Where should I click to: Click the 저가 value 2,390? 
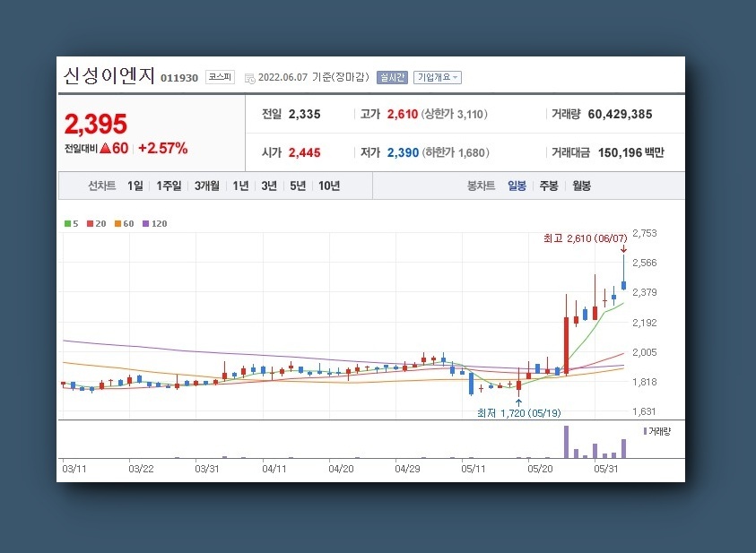403,152
